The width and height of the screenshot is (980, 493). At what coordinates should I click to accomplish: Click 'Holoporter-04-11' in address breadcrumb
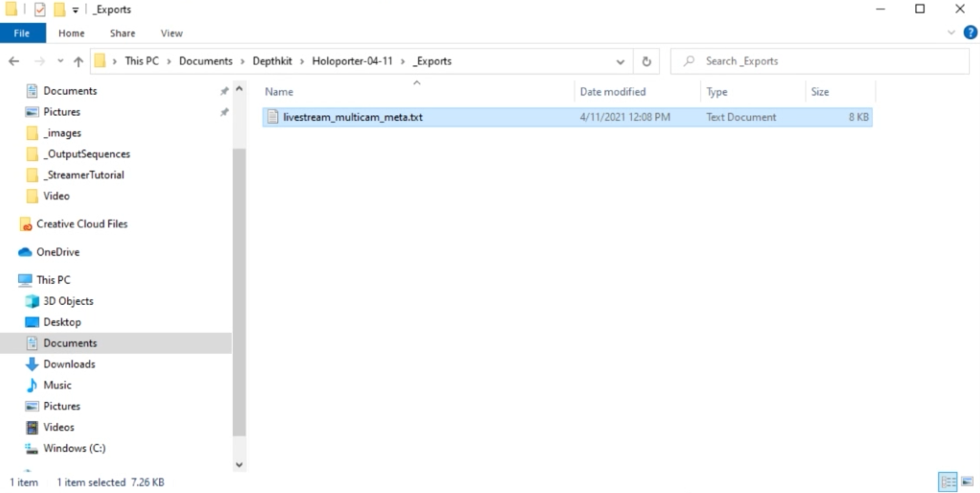pyautogui.click(x=353, y=61)
